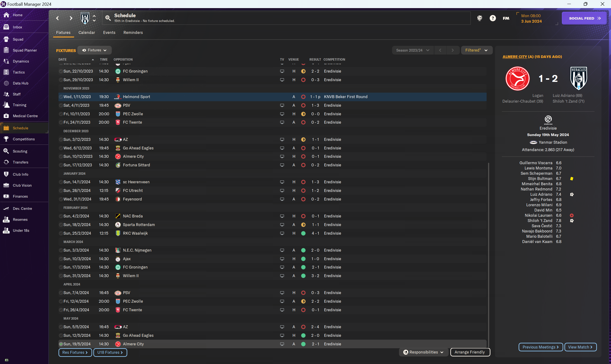This screenshot has height=364, width=611.
Task: Switch to the Reminders tab
Action: (x=133, y=32)
